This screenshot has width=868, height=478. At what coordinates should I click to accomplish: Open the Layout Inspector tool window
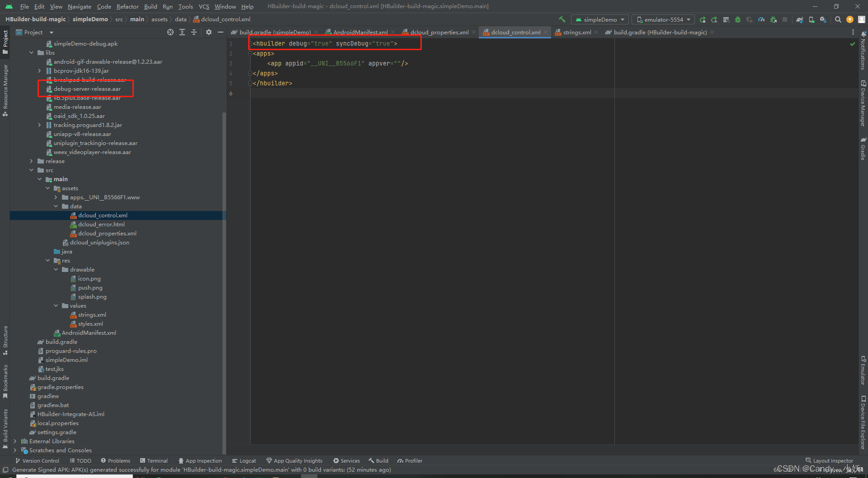click(x=829, y=461)
